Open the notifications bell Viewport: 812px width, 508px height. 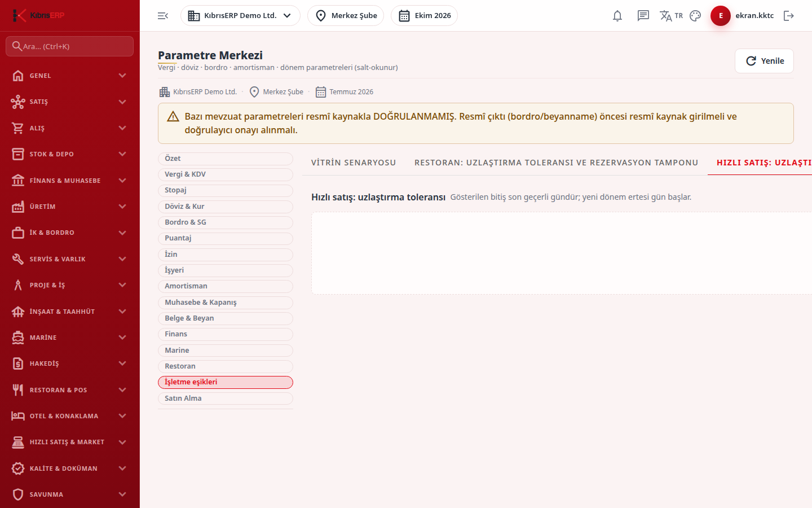[617, 16]
